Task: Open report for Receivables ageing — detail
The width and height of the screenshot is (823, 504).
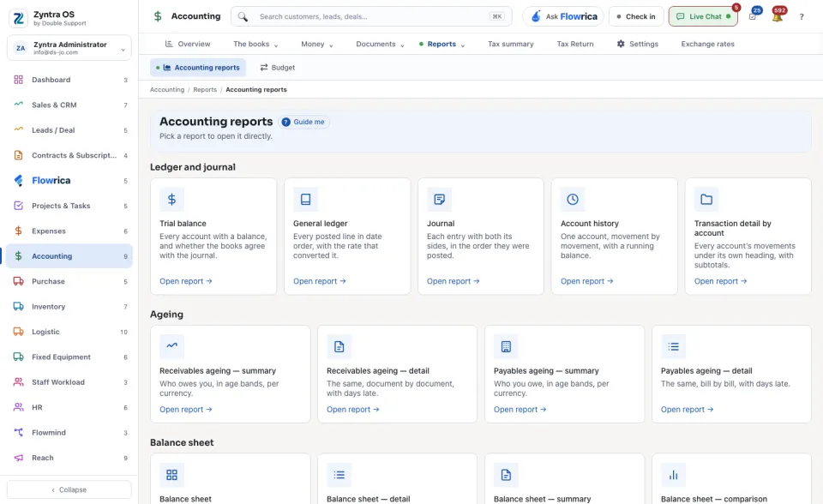Action: pos(352,410)
